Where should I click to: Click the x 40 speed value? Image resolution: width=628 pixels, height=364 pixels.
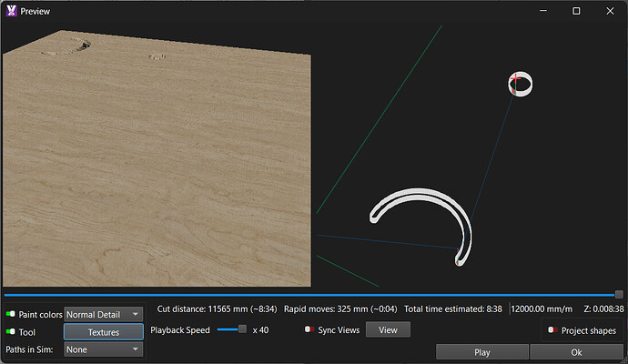pyautogui.click(x=260, y=330)
